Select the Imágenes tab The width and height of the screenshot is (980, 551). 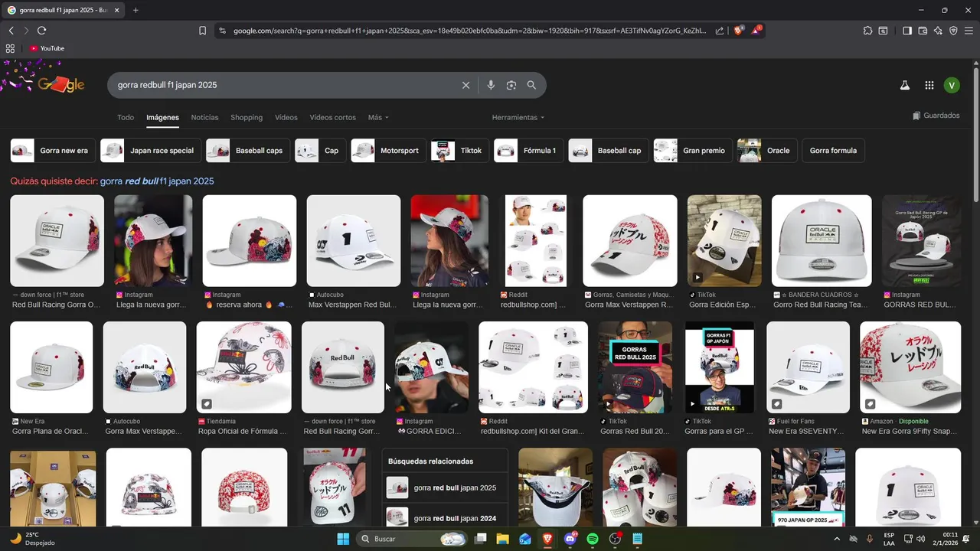[162, 118]
